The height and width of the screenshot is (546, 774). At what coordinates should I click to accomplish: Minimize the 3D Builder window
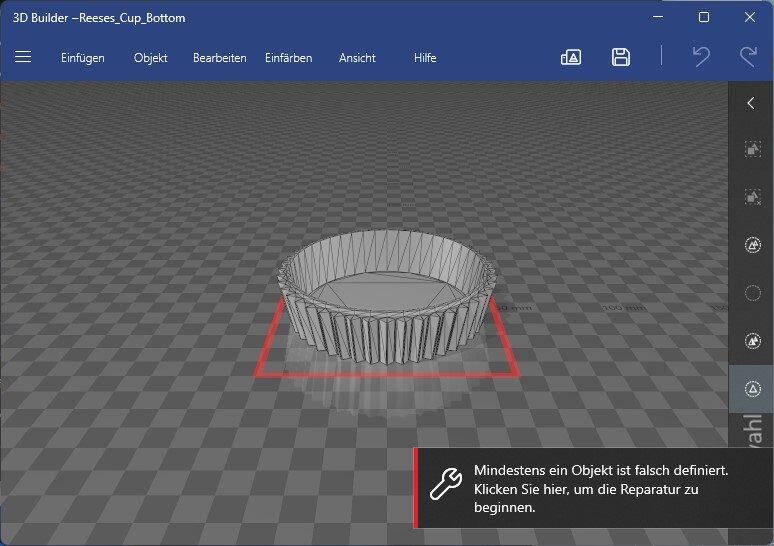658,17
